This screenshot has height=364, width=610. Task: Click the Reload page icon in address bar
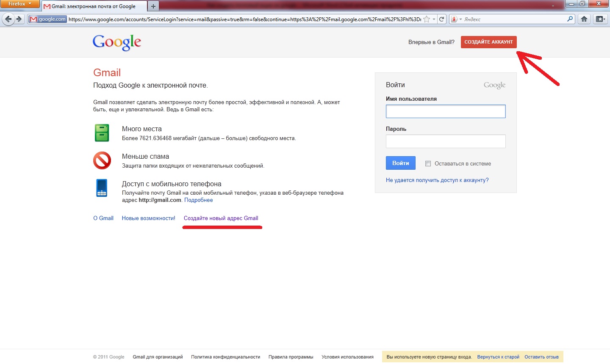point(442,19)
